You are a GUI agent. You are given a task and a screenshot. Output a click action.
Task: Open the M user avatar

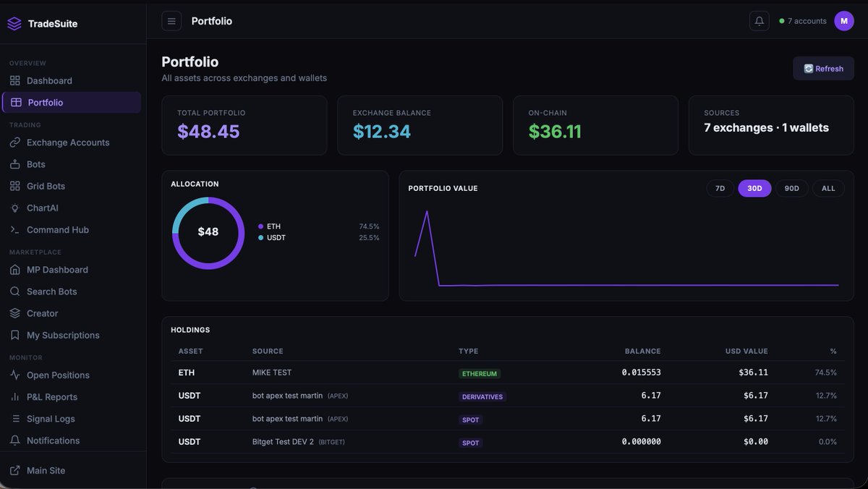(x=844, y=21)
